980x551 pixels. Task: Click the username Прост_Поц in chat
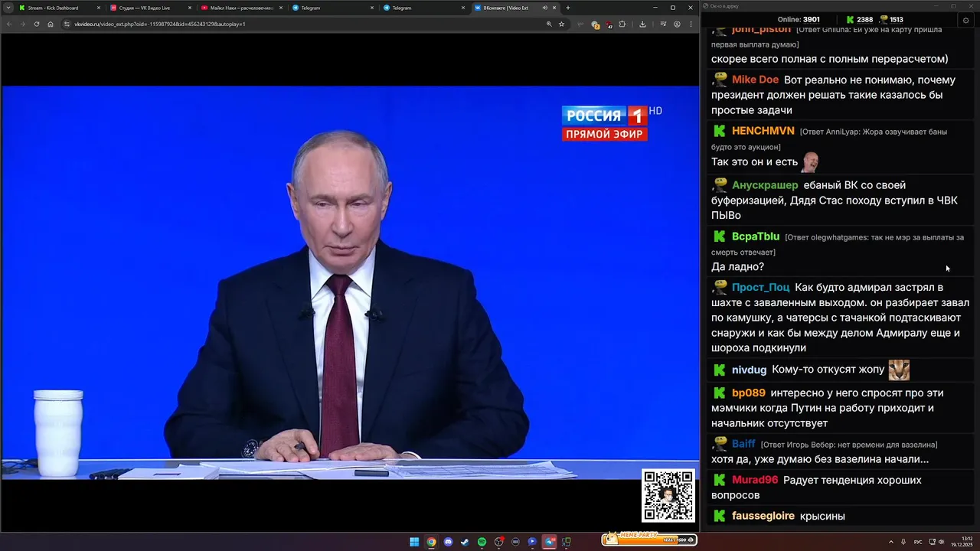(x=760, y=287)
